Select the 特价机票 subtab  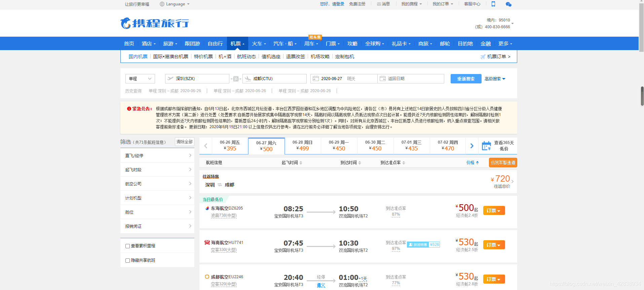tap(203, 57)
